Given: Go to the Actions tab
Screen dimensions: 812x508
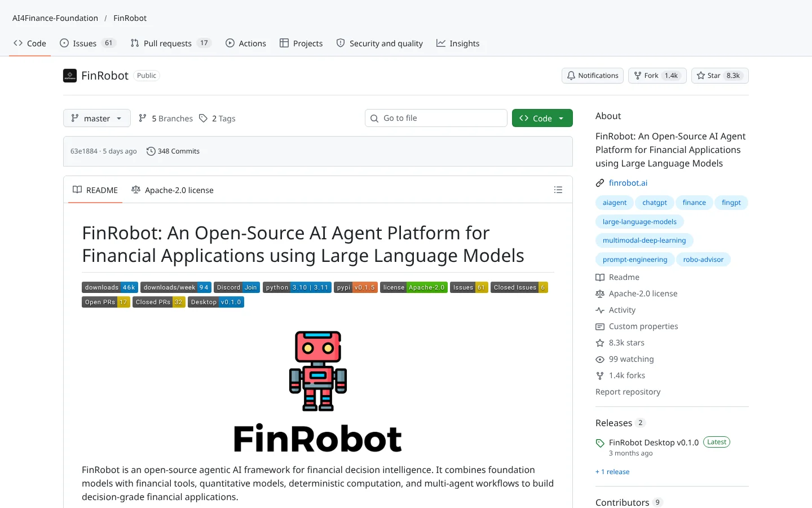Looking at the screenshot, I should point(246,43).
